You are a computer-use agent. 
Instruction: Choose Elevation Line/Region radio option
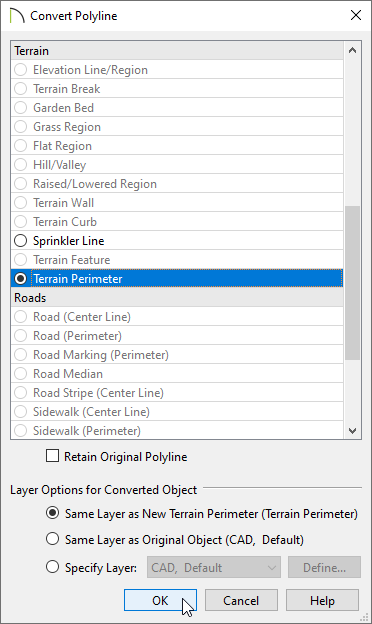[21, 70]
